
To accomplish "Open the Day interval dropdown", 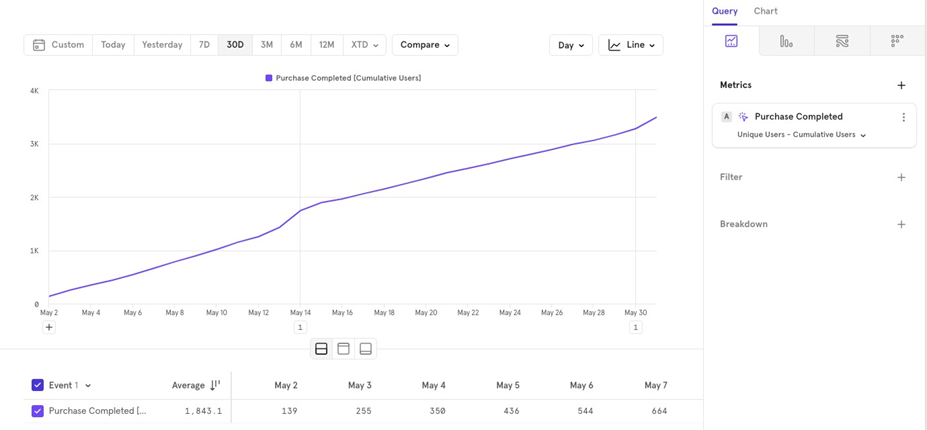I will [x=571, y=45].
